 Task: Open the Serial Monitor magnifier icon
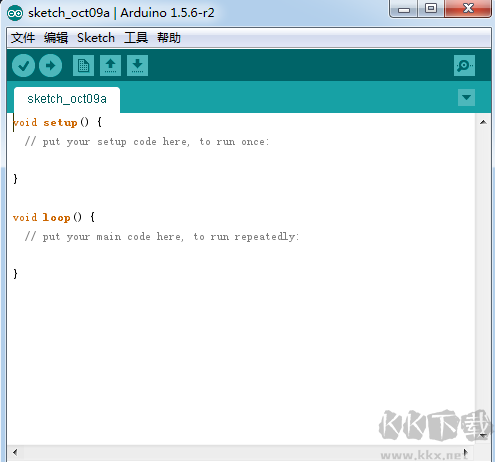coord(464,65)
